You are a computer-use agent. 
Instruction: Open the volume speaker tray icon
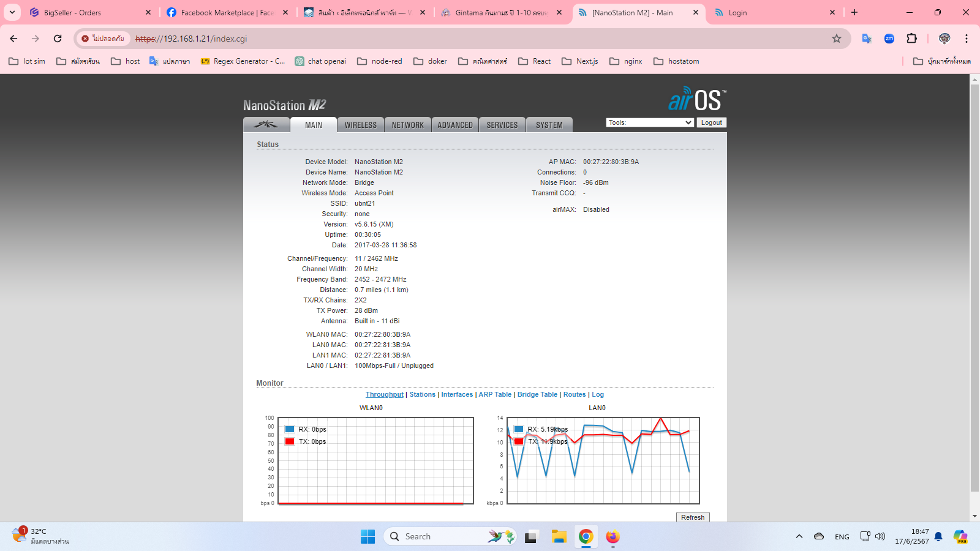(x=880, y=537)
